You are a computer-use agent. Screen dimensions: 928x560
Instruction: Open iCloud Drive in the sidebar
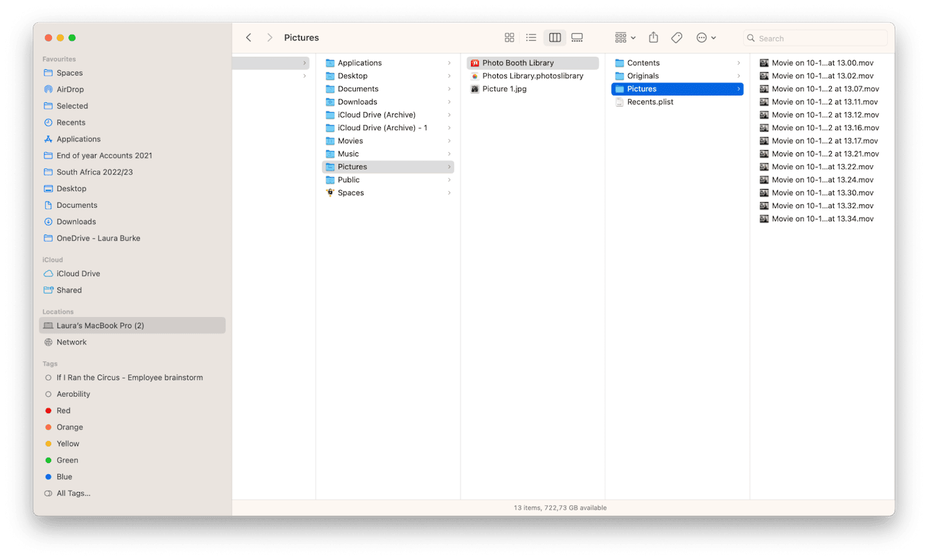76,273
